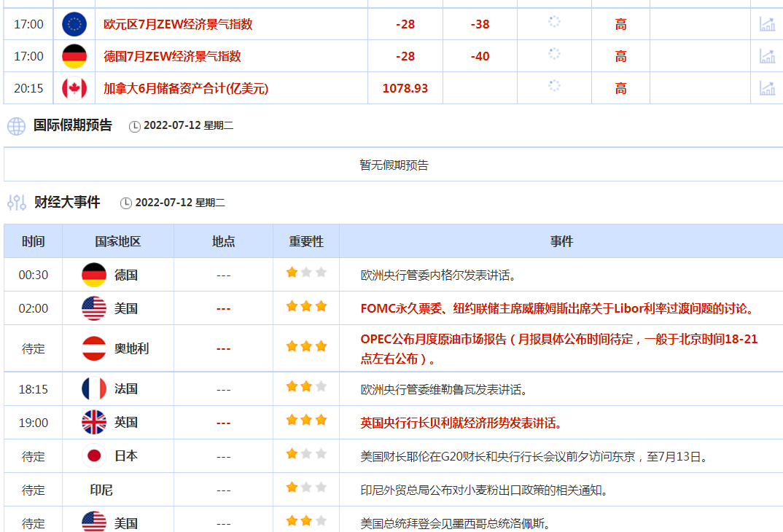Click the clock icon next to 国际假期预告 date

pos(135,127)
